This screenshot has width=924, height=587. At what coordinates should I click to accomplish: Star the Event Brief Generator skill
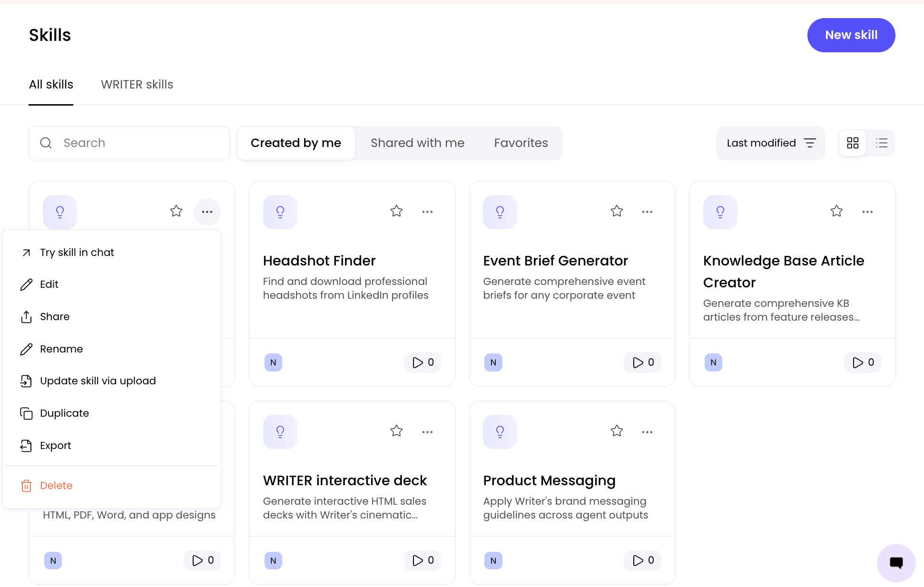pyautogui.click(x=617, y=211)
